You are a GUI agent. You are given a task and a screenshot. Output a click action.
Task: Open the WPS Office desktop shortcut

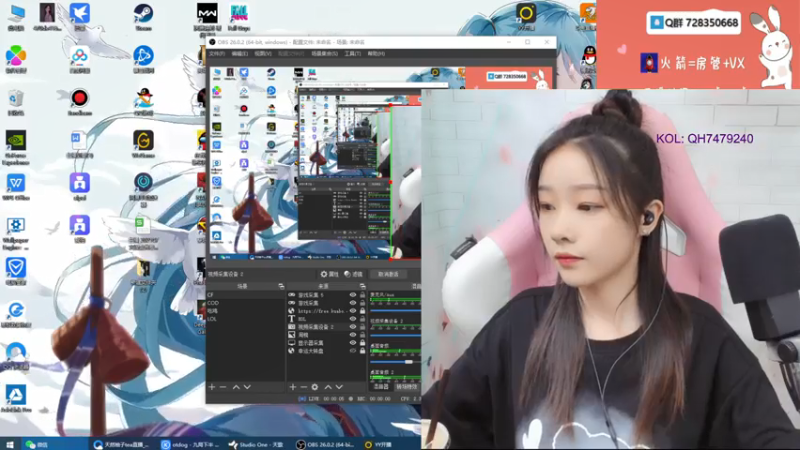pos(16,187)
